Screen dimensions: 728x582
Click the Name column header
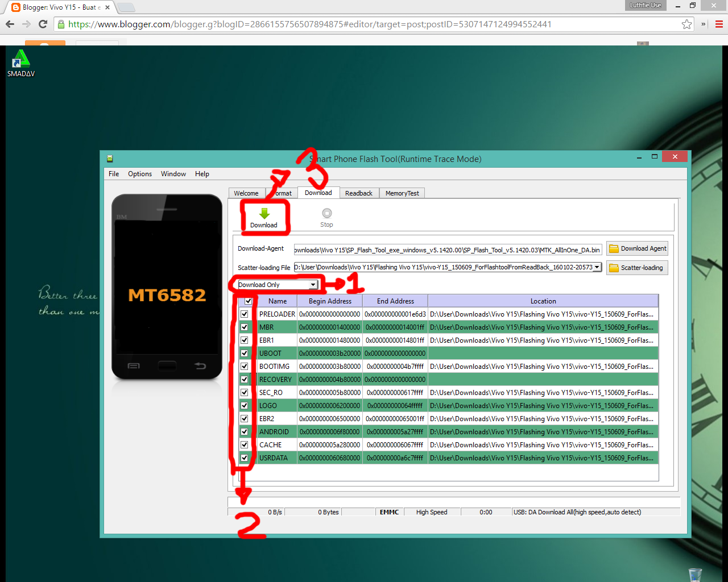[278, 301]
